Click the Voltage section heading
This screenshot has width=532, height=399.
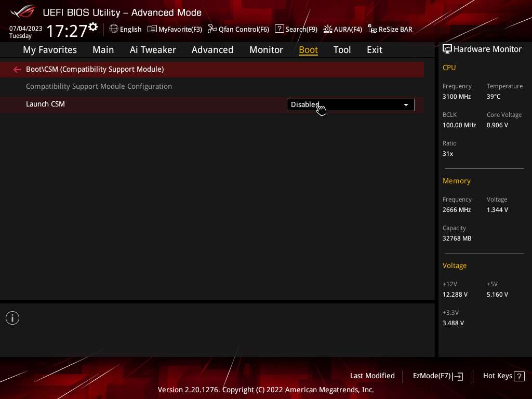pos(454,265)
